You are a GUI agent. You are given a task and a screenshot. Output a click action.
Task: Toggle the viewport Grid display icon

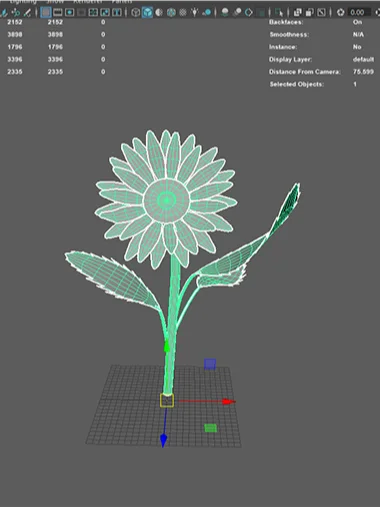pos(46,13)
